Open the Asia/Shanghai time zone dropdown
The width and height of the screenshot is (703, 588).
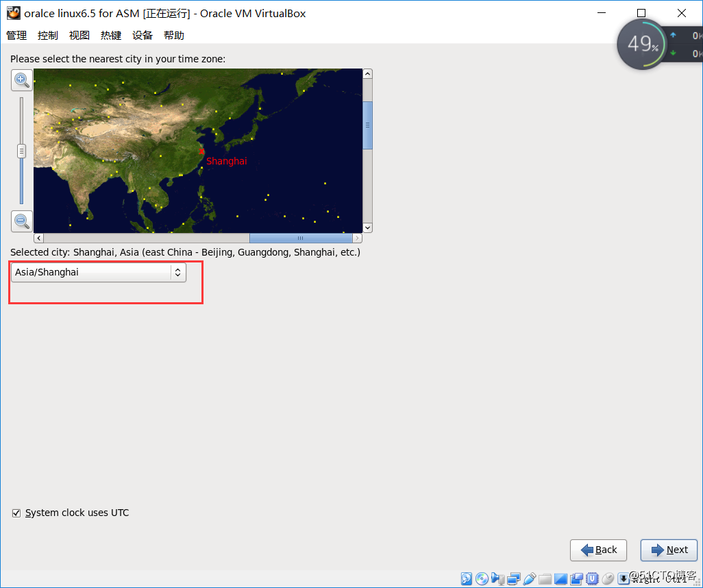(98, 272)
